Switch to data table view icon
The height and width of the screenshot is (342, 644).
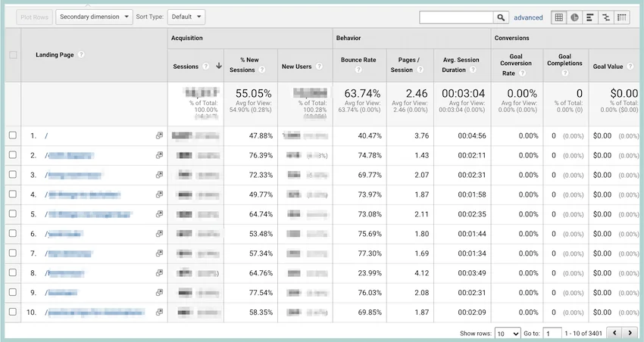pyautogui.click(x=558, y=17)
